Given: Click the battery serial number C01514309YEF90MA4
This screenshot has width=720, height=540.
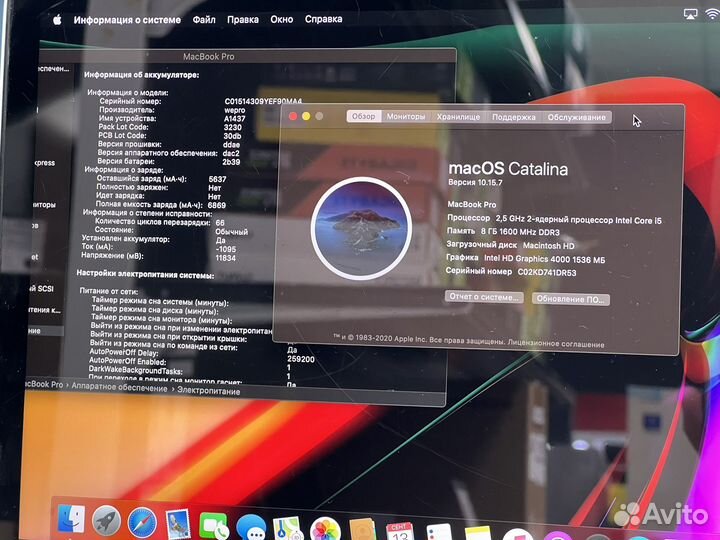Looking at the screenshot, I should (263, 101).
